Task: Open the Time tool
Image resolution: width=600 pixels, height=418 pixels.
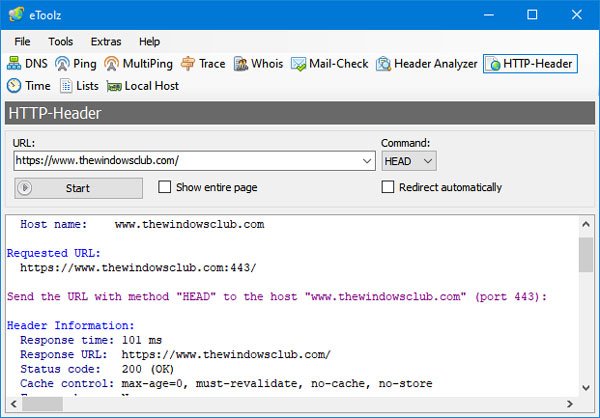Action: pyautogui.click(x=29, y=86)
